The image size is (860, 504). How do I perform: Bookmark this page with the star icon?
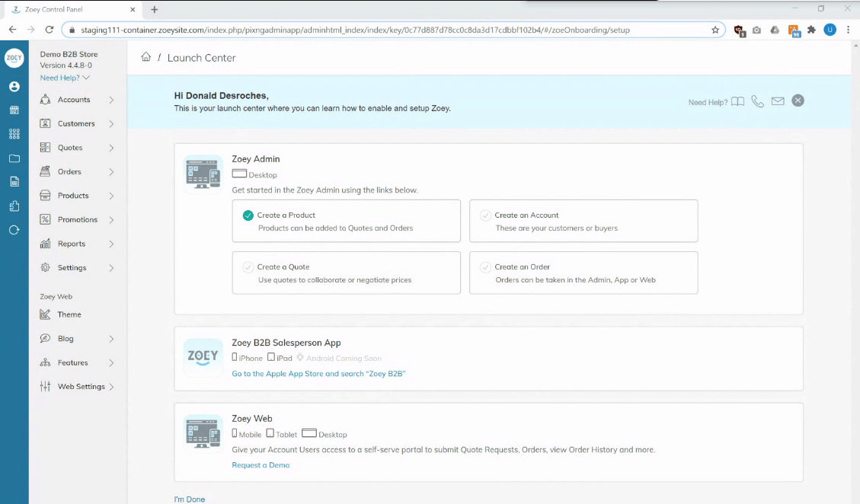[715, 30]
